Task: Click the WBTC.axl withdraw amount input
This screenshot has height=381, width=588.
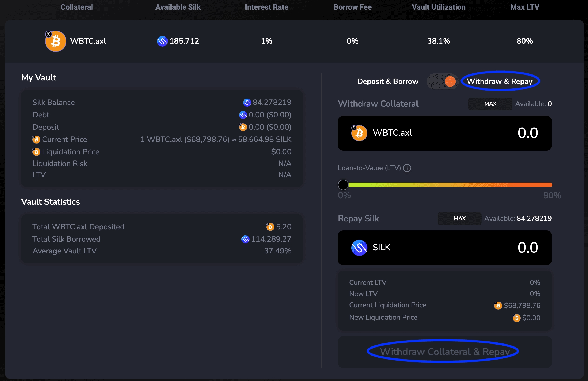Action: (x=527, y=133)
